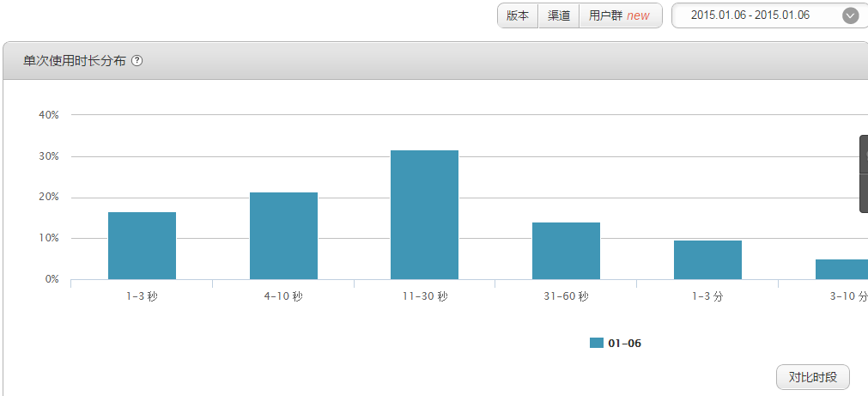This screenshot has width=868, height=396.
Task: Click the 单次使用时长分布 panel title
Action: 74,61
